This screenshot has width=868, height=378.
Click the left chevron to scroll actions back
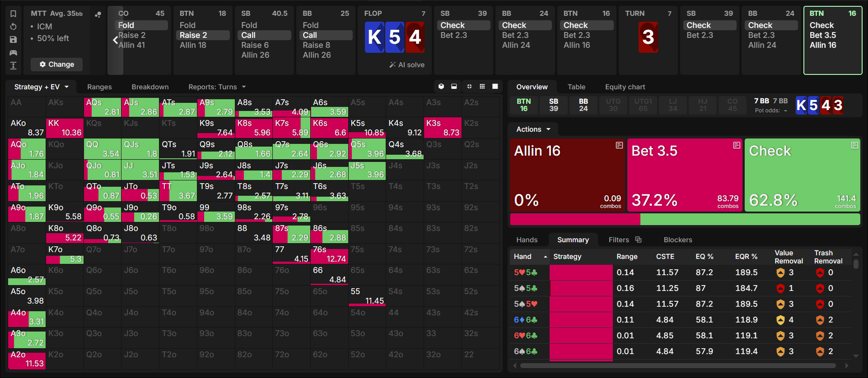tap(115, 40)
